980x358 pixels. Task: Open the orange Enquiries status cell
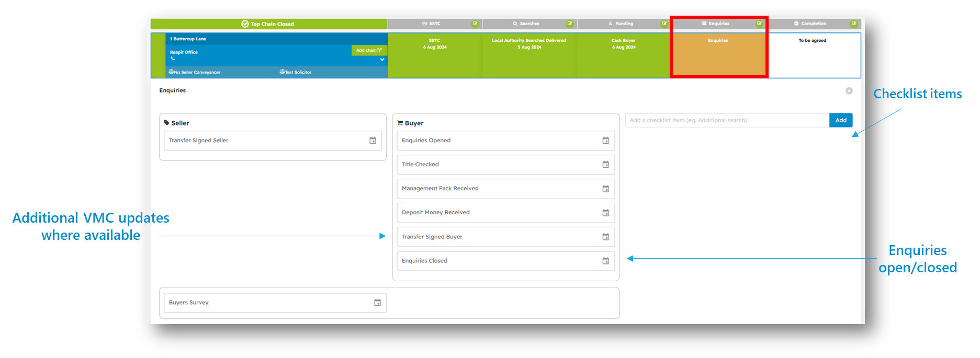[718, 55]
